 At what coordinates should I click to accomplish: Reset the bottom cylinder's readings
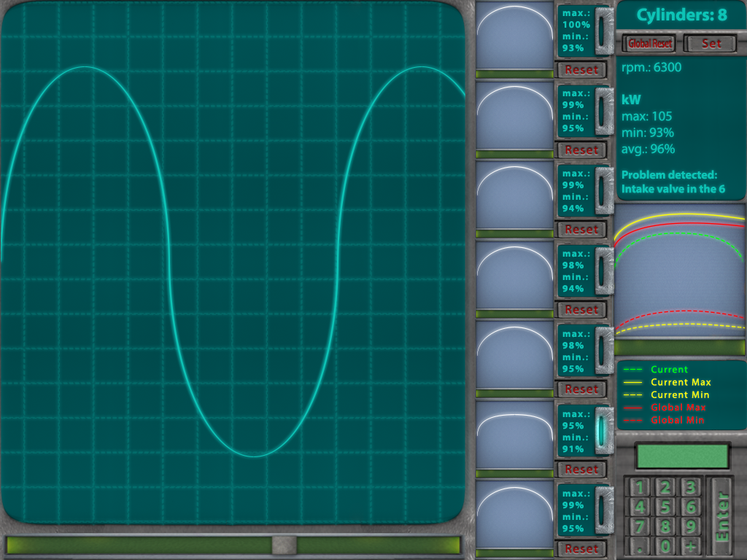(581, 548)
